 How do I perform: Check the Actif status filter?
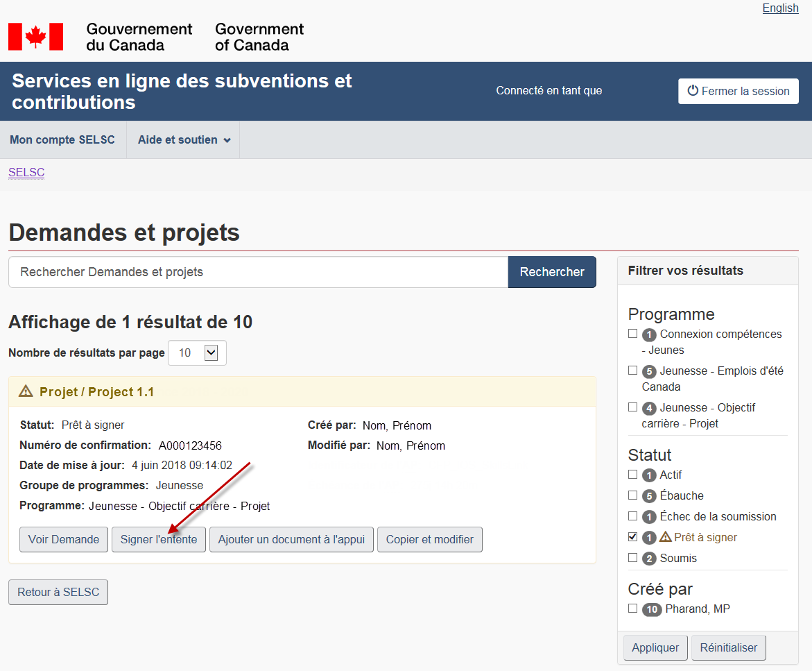[x=632, y=475]
